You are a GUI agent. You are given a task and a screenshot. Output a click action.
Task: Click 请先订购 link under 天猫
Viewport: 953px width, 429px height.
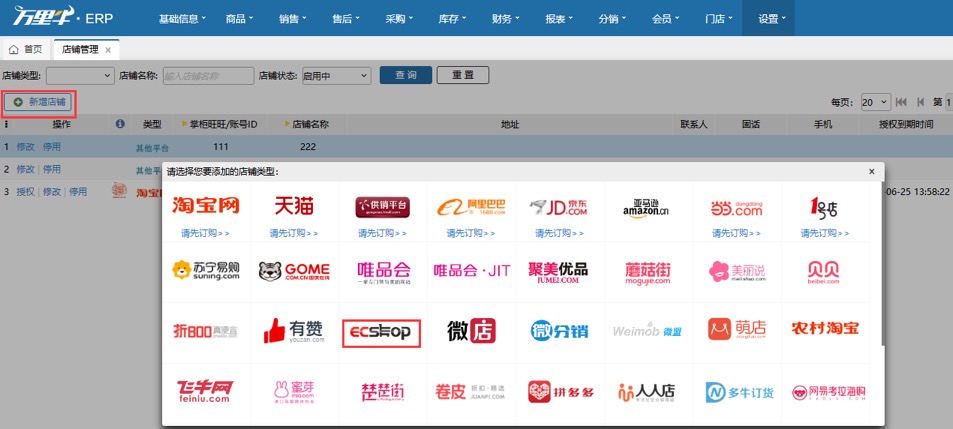pos(294,233)
